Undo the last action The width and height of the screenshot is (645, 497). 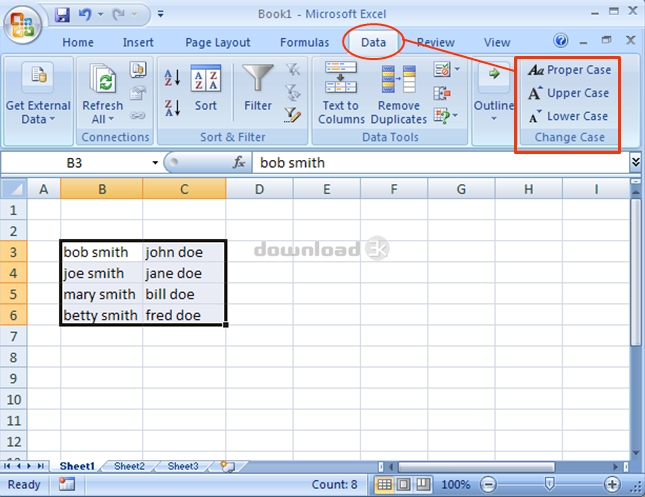pyautogui.click(x=85, y=15)
